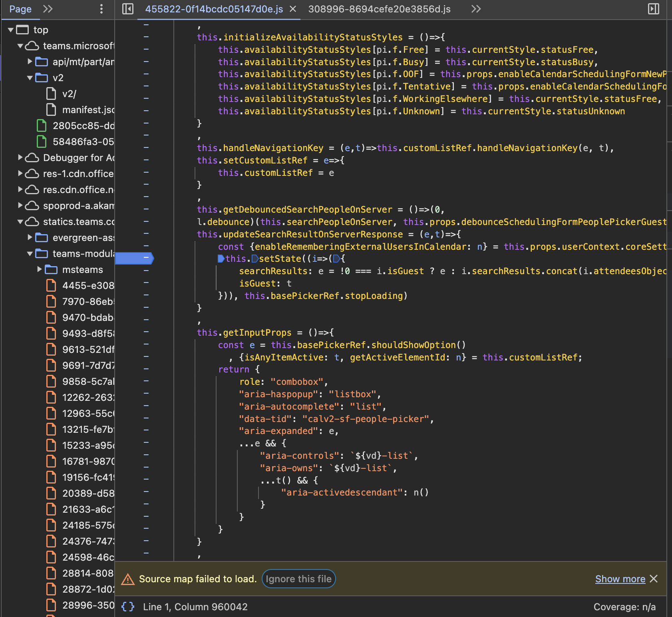
Task: Open Show more link
Action: tap(620, 579)
